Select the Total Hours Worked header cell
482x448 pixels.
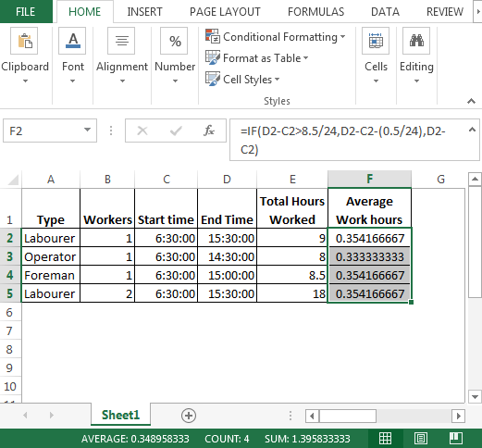coord(292,208)
